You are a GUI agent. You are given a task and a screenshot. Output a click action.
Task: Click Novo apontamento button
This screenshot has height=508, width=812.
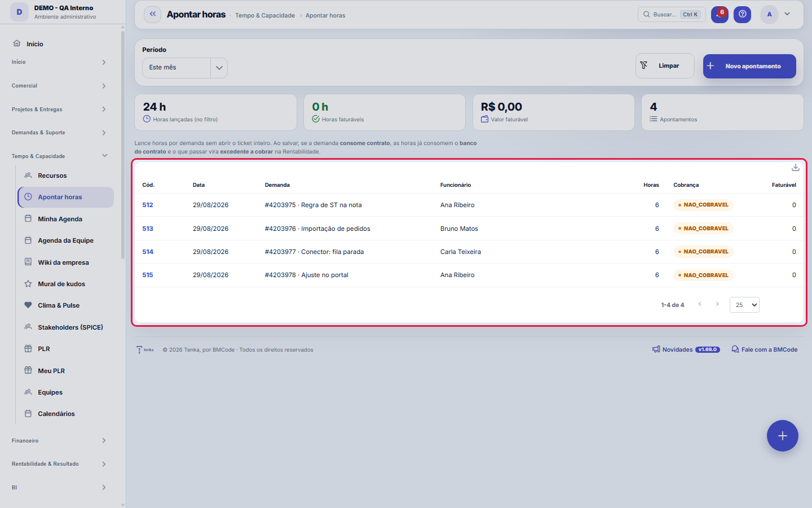(x=749, y=66)
